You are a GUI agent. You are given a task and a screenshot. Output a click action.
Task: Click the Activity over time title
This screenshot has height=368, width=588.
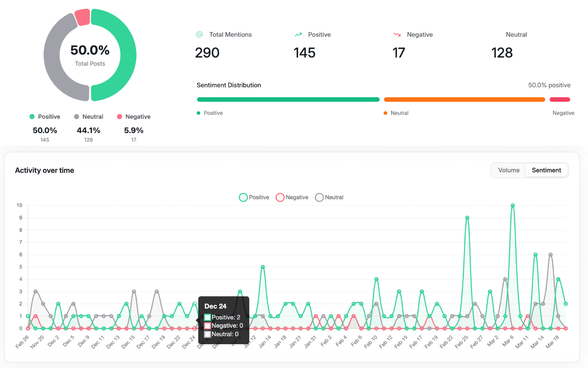pyautogui.click(x=44, y=170)
